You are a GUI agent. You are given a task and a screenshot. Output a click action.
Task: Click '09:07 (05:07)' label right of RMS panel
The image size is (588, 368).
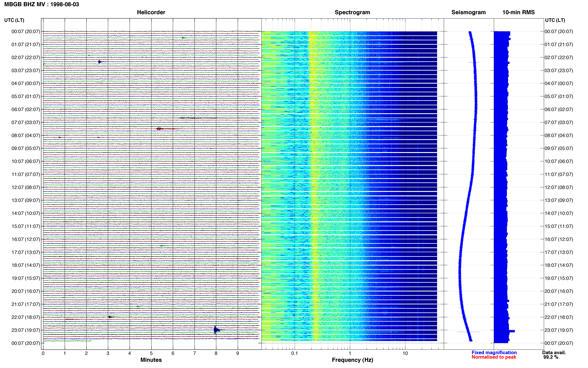[559, 148]
